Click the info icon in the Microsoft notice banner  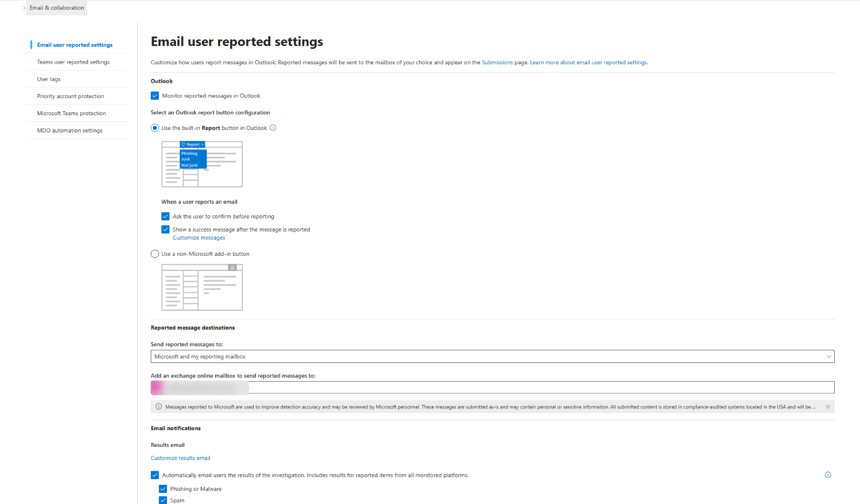158,406
